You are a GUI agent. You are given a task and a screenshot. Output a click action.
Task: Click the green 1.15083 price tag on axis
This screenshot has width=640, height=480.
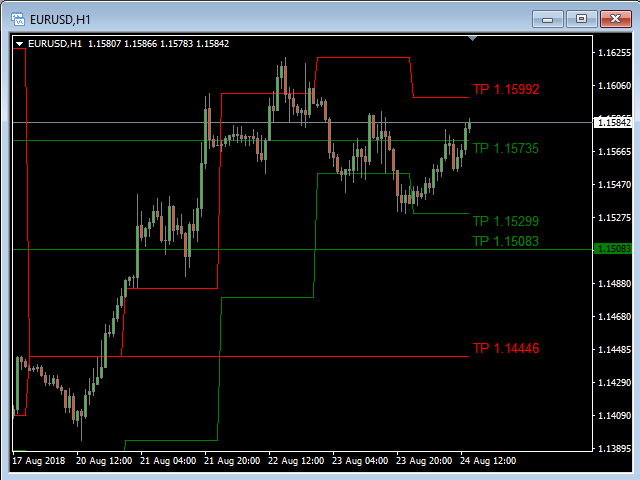tap(612, 248)
